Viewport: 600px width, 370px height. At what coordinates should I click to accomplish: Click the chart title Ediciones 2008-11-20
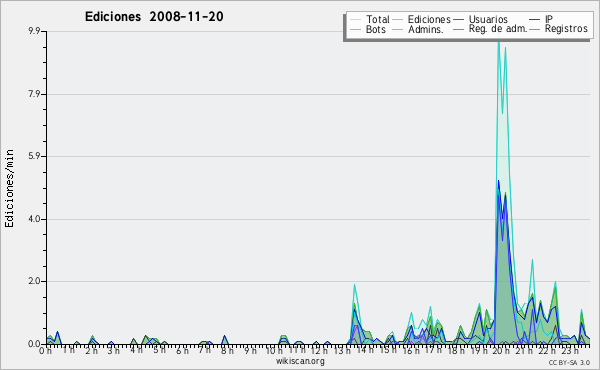coord(154,16)
